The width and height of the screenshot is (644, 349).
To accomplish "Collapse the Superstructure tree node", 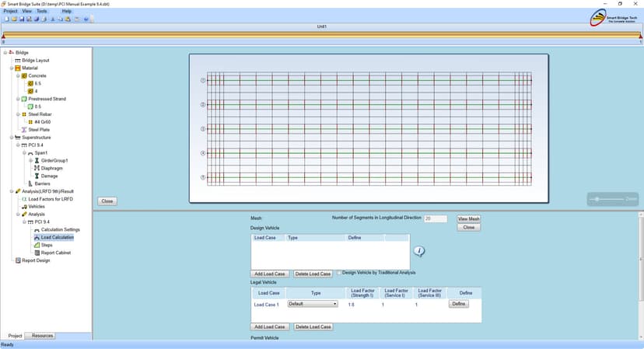I will 12,138.
